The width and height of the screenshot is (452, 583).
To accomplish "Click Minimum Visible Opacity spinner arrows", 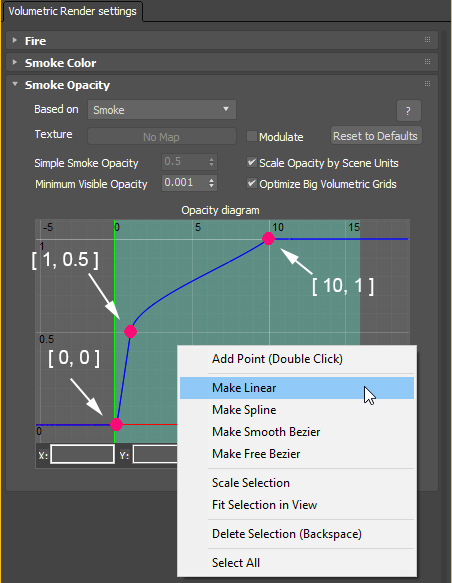I will click(211, 183).
